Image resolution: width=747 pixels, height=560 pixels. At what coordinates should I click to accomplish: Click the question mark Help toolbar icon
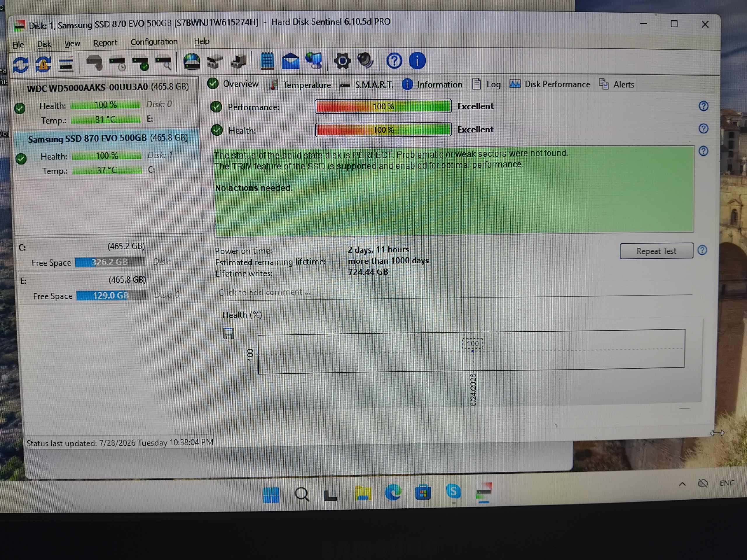pyautogui.click(x=394, y=61)
